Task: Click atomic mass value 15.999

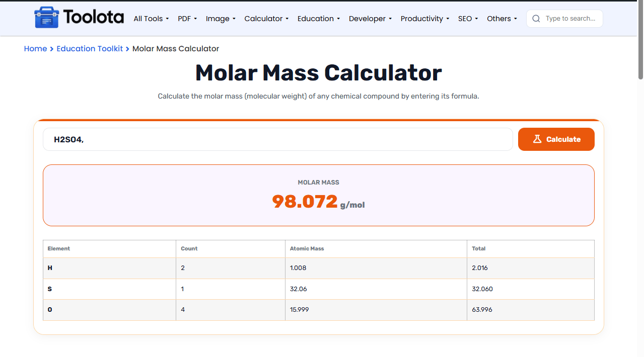Action: tap(300, 310)
